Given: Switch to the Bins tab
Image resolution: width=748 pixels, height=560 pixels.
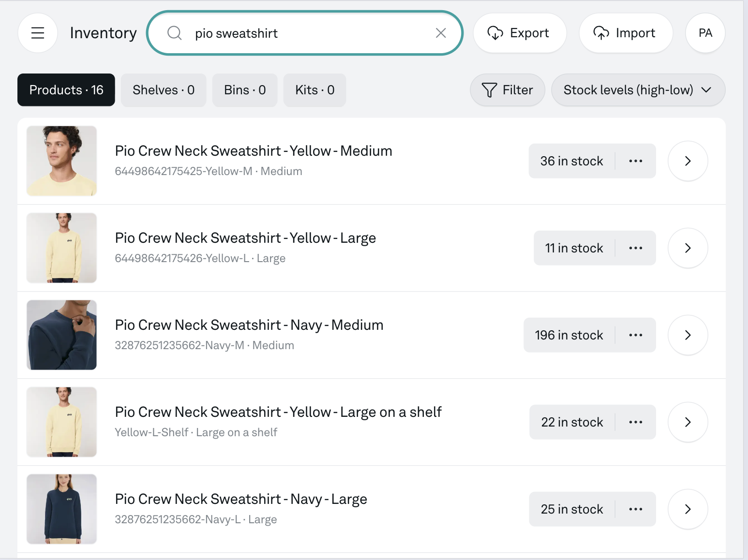Looking at the screenshot, I should click(245, 90).
